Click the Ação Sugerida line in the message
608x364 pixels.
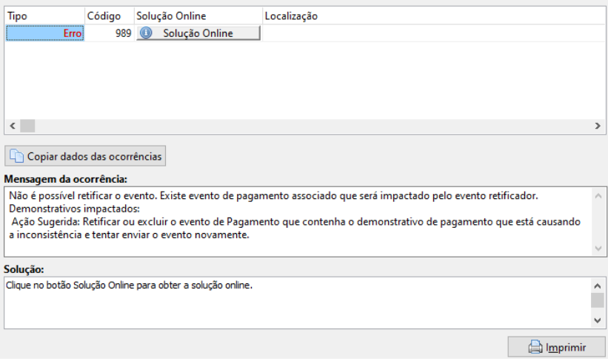[x=296, y=222]
